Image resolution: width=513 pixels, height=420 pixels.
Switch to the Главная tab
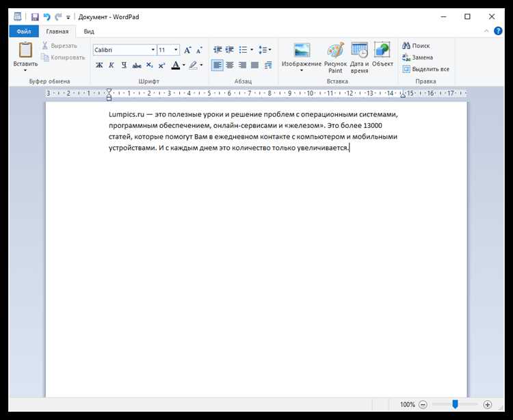click(57, 31)
